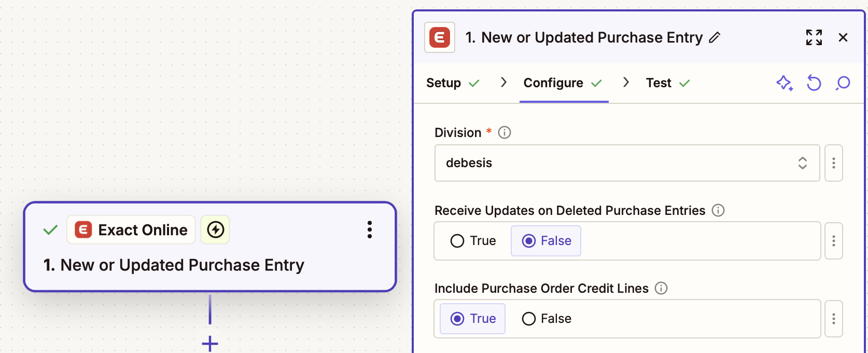
Task: Click the Division dropdown up-down arrows
Action: tap(803, 163)
